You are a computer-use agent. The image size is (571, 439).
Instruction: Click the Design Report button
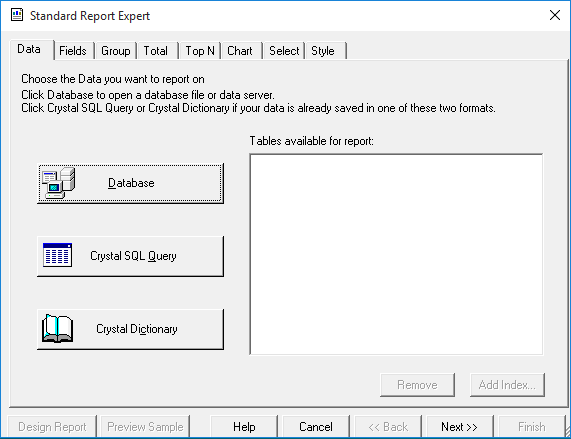[x=52, y=426]
